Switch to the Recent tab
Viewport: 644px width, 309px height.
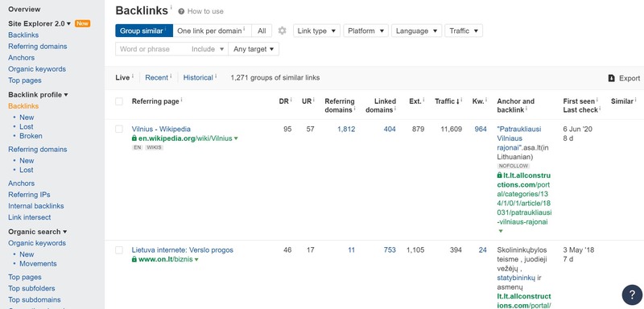tap(156, 77)
